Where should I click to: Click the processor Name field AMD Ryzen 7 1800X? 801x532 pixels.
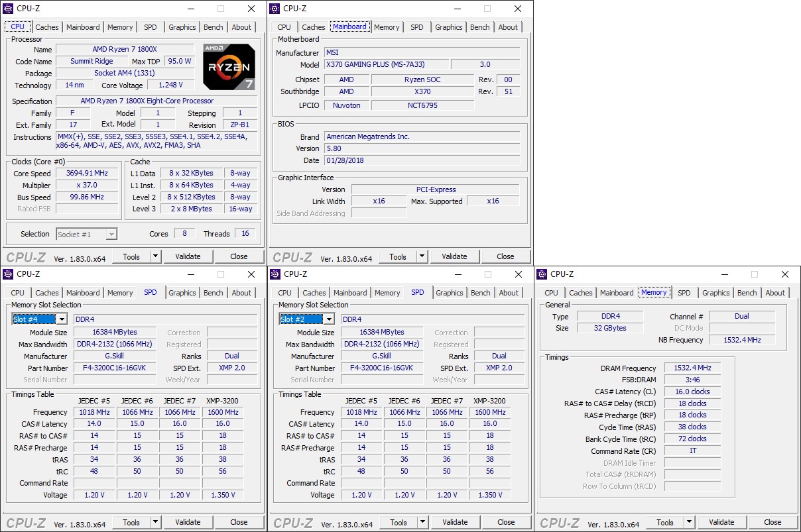125,50
